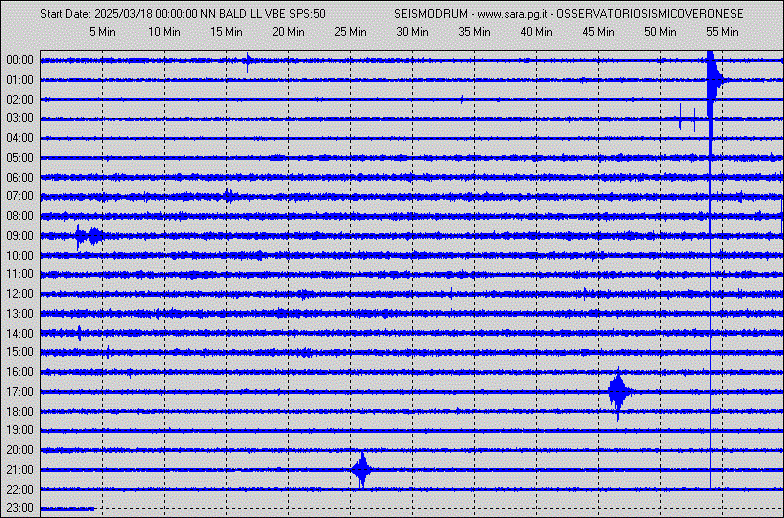This screenshot has width=784, height=518.
Task: Click the 35 Min axis label
Action: point(474,32)
